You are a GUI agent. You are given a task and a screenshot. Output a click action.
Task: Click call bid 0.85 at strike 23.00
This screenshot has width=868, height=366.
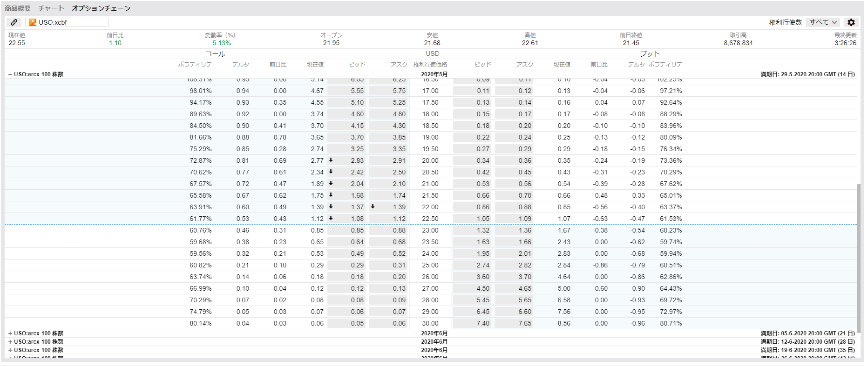coord(348,230)
